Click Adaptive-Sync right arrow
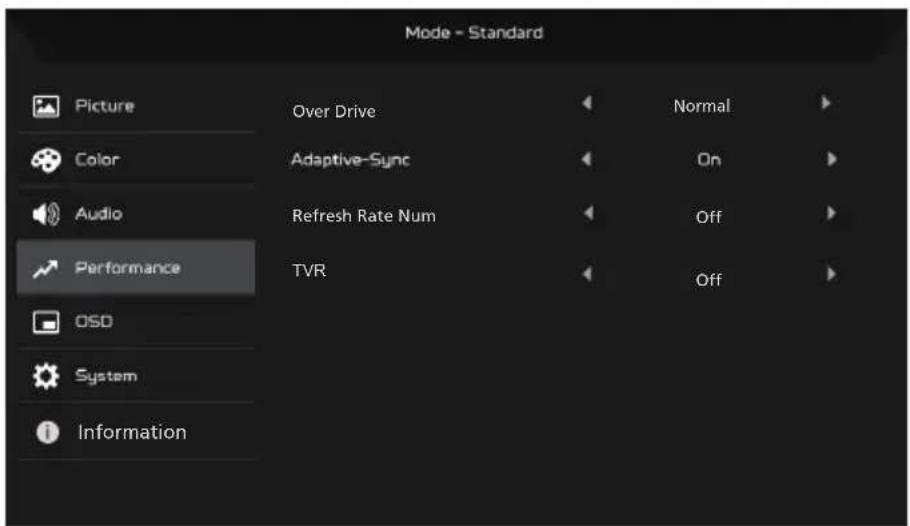The image size is (910, 526). [832, 159]
